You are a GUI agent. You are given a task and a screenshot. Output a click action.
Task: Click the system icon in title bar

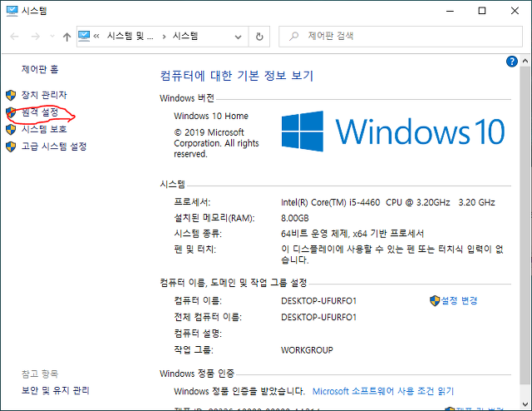[x=12, y=11]
